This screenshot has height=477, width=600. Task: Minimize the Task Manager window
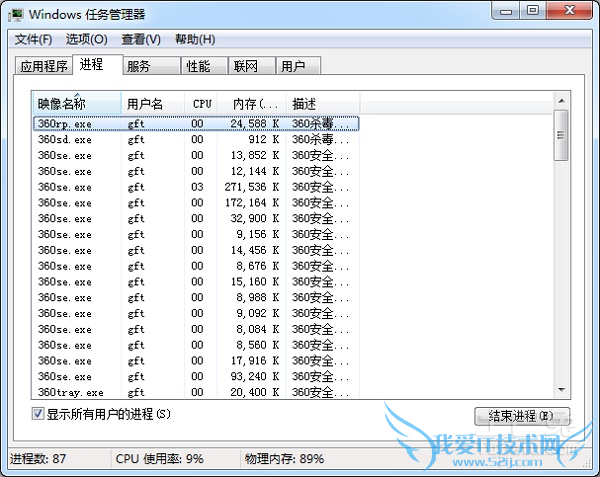(506, 11)
